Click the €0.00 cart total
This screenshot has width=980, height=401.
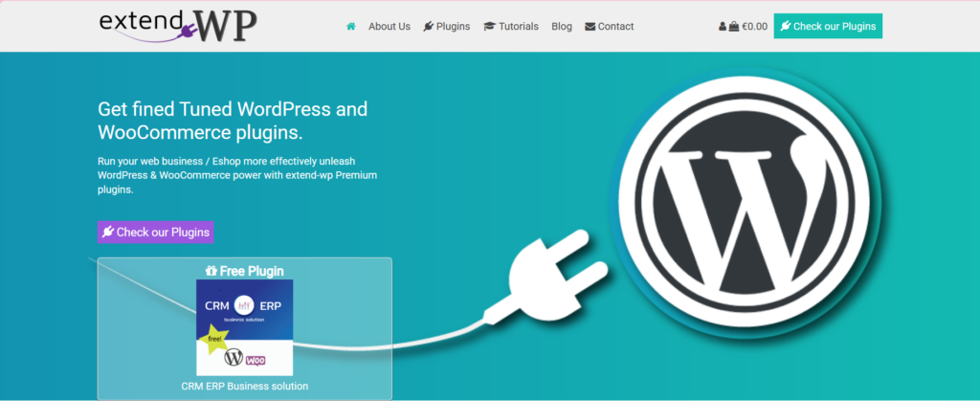[x=754, y=26]
